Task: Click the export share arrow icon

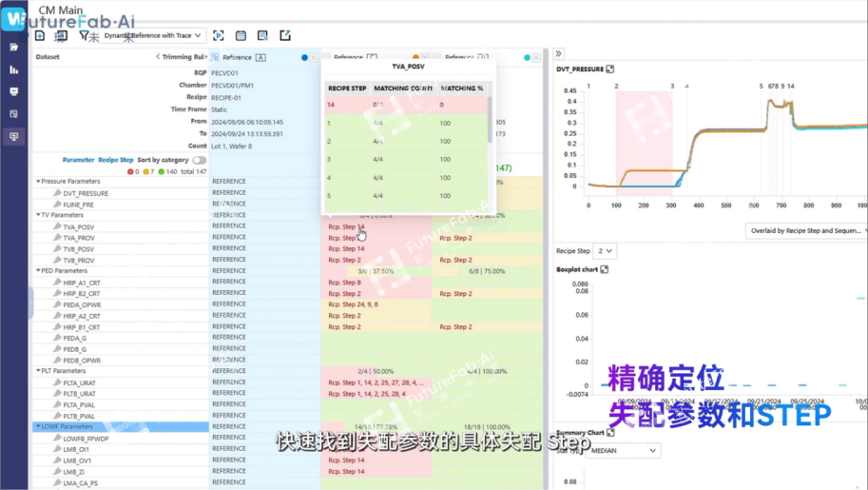Action: coord(285,35)
